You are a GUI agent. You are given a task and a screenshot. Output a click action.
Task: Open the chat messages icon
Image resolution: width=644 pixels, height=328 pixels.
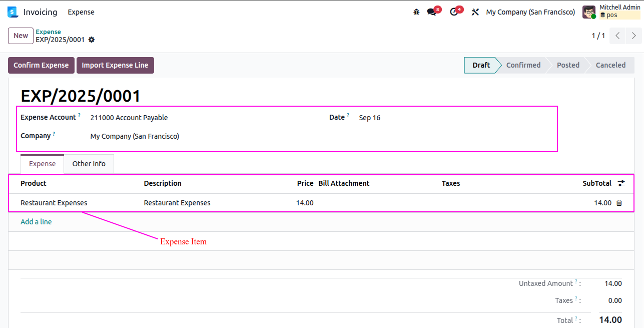[x=431, y=12]
